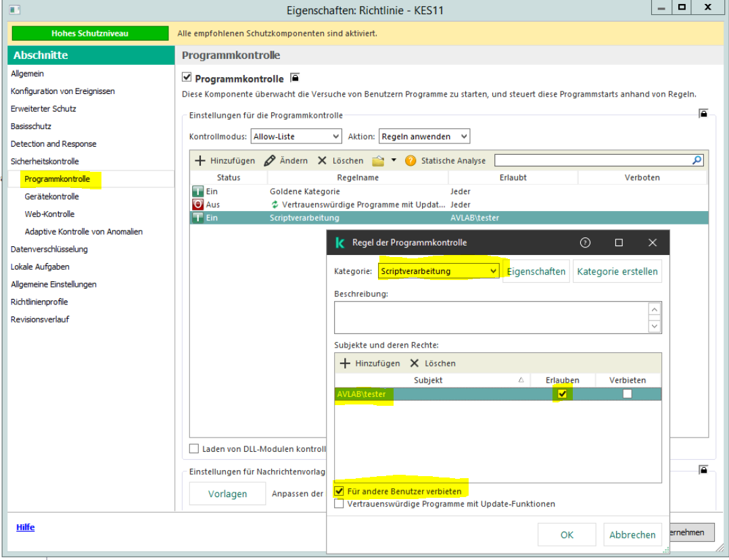Image resolution: width=729 pixels, height=560 pixels.
Task: Click the Kaspersky logo in the rule dialog
Action: point(340,242)
